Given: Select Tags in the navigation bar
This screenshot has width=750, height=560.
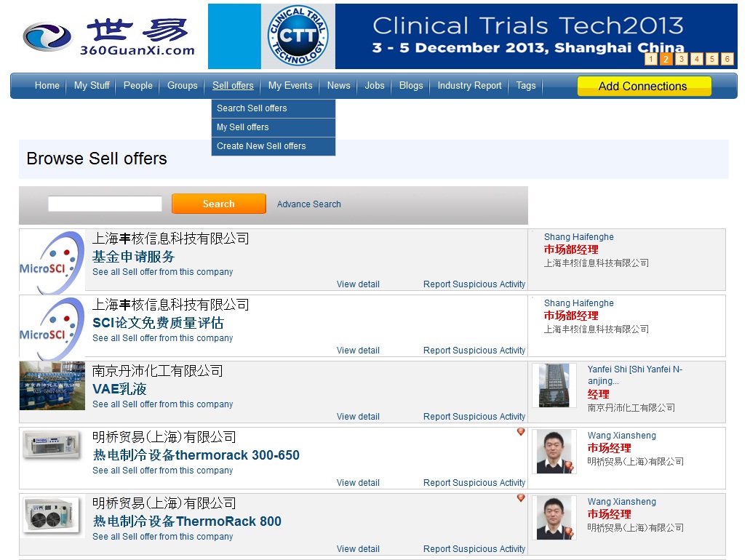Looking at the screenshot, I should pyautogui.click(x=526, y=86).
